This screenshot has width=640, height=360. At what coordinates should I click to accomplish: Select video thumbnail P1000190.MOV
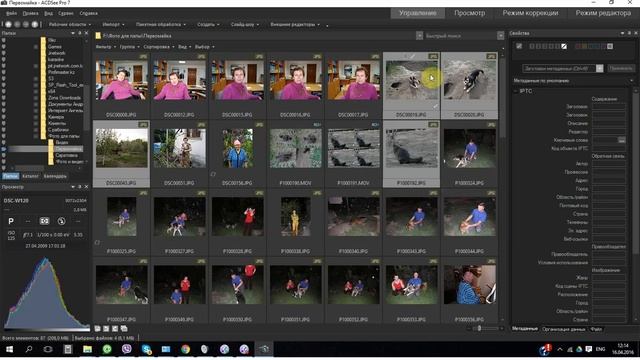tap(296, 154)
